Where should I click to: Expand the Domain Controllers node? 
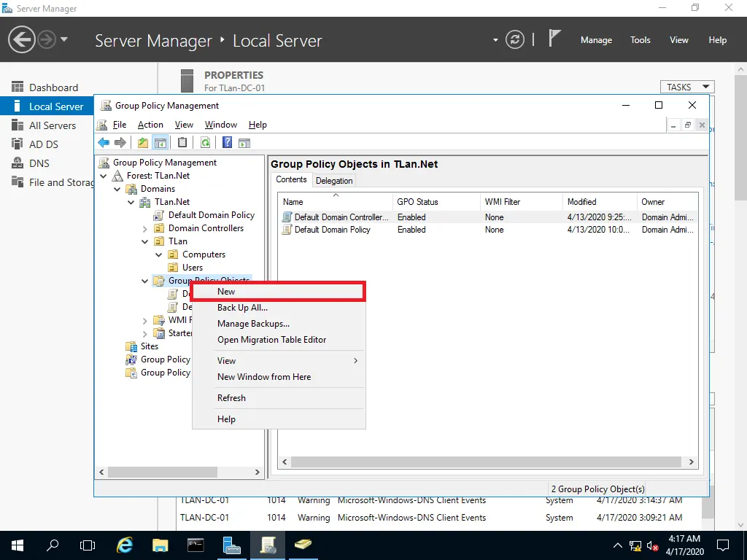(x=145, y=228)
